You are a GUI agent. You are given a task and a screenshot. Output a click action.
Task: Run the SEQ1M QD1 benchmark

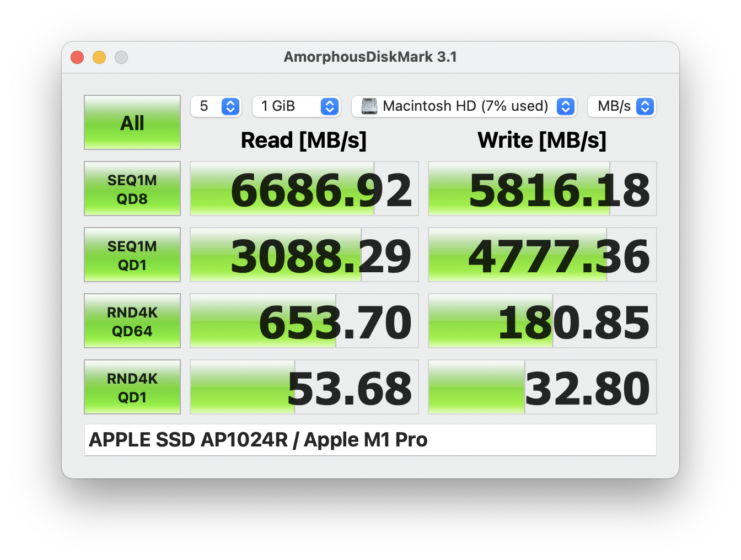[132, 255]
